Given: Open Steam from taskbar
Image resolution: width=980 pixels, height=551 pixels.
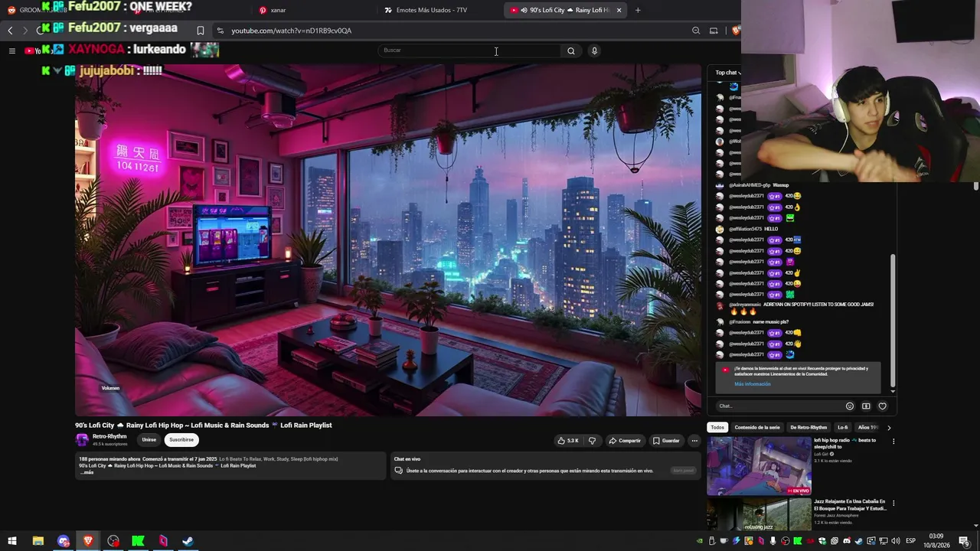Looking at the screenshot, I should coord(188,541).
